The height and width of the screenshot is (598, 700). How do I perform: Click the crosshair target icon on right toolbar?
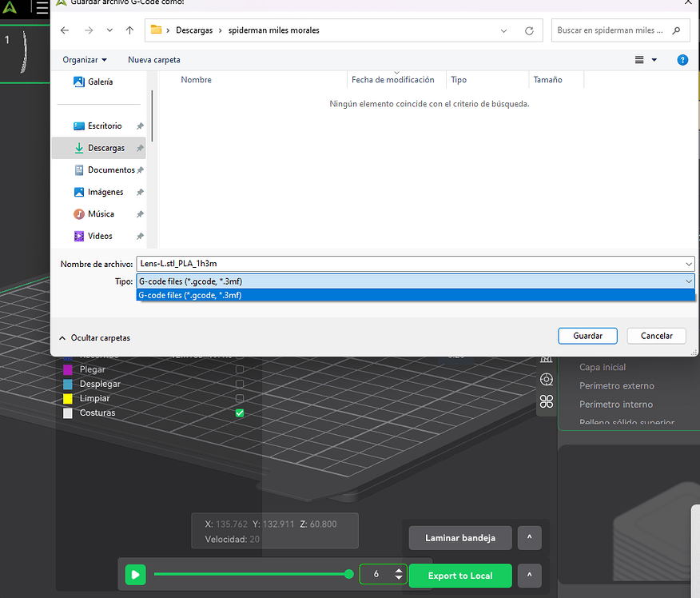(x=547, y=379)
